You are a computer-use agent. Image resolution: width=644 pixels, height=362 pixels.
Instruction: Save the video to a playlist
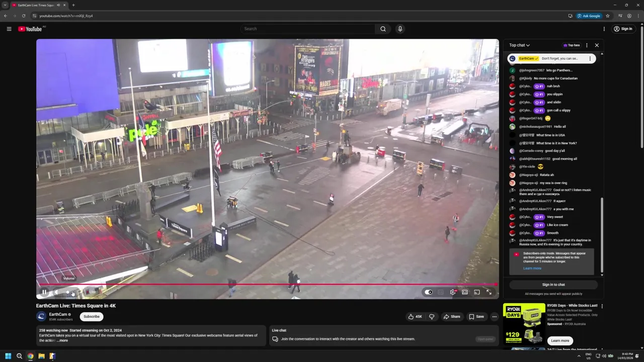click(476, 317)
